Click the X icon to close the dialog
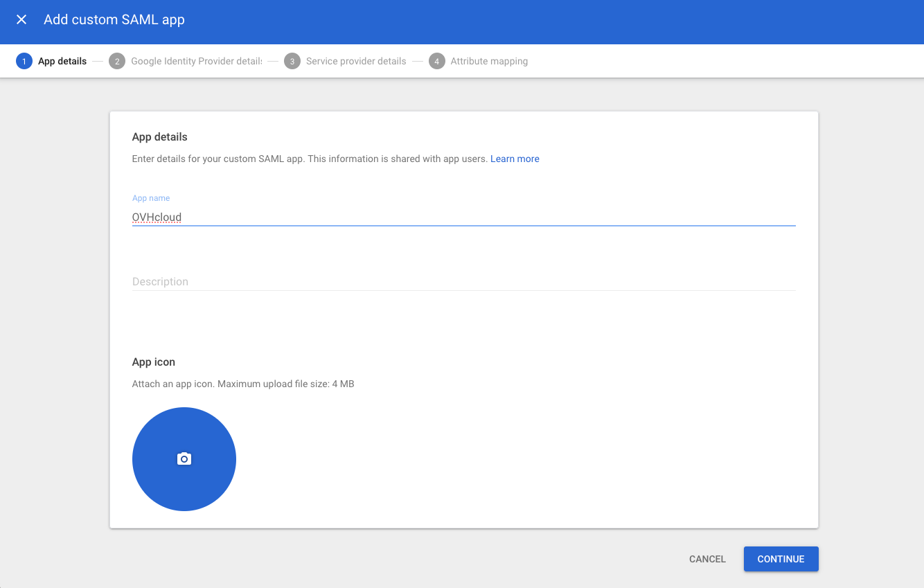Screen dimensions: 924x588 [x=21, y=19]
